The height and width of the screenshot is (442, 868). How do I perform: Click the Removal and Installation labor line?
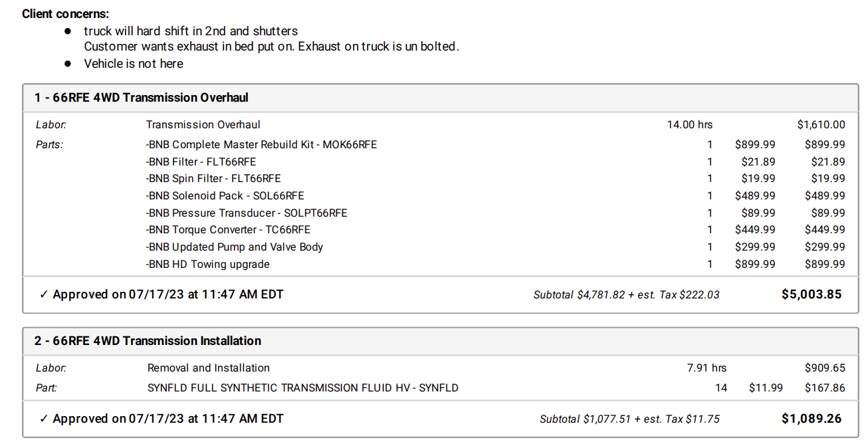pyautogui.click(x=209, y=368)
